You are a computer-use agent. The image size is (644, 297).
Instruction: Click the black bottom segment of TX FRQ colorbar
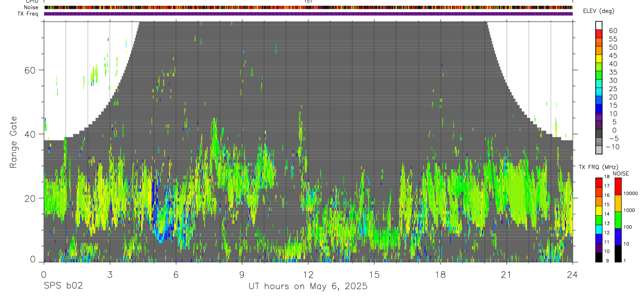tap(599, 257)
